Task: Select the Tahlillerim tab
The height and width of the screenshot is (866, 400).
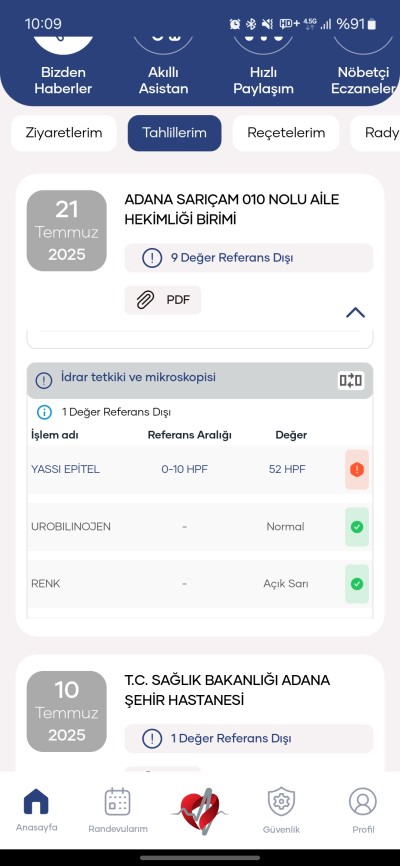Action: pos(175,133)
